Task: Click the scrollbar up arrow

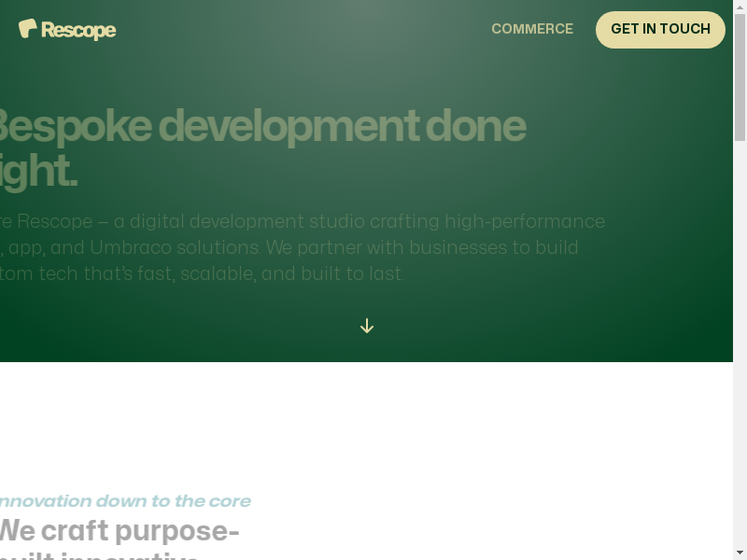Action: [x=740, y=7]
